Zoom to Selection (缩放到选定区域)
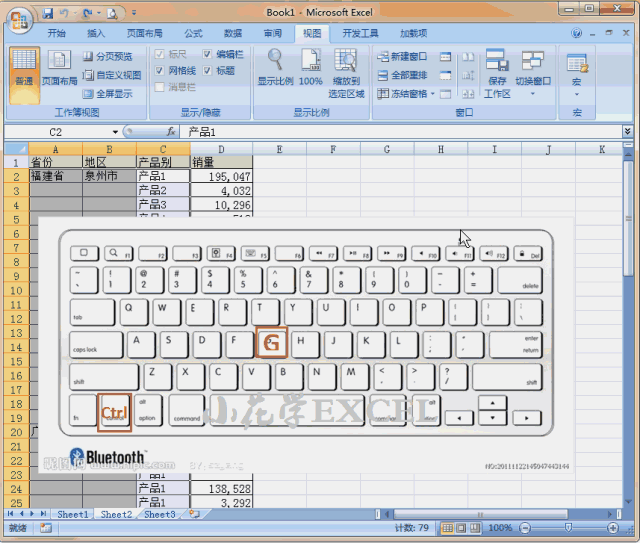The height and width of the screenshot is (543, 640). coord(346,73)
